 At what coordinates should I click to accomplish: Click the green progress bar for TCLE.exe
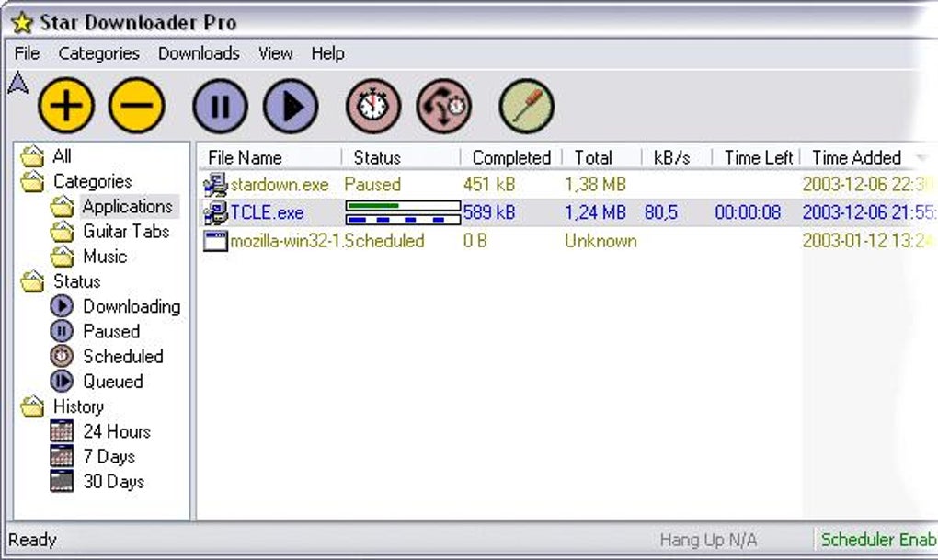(403, 206)
